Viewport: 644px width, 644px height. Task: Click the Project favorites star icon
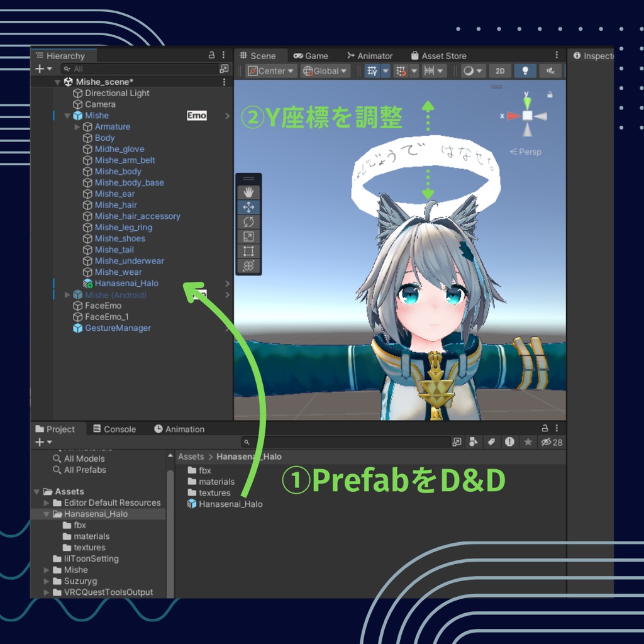528,442
